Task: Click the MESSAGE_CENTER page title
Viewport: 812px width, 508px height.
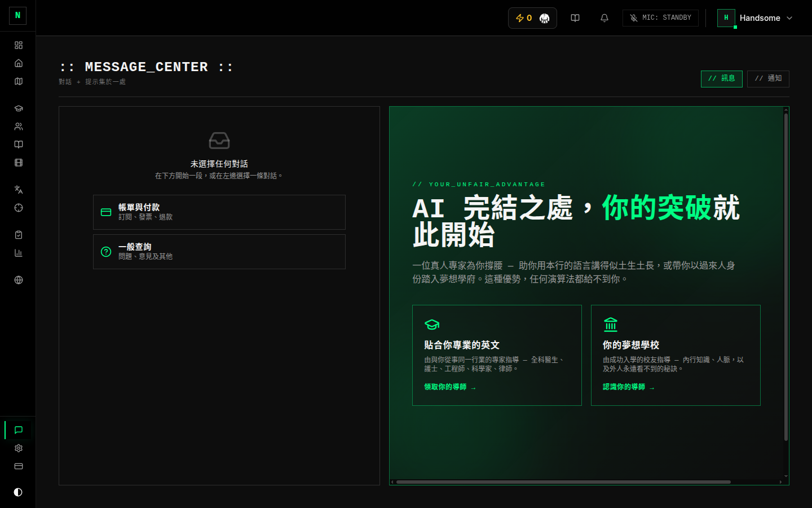Action: click(146, 67)
